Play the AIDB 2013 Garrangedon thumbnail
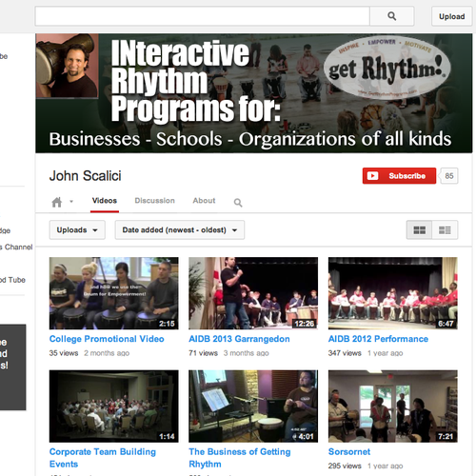The height and width of the screenshot is (476, 476). click(253, 293)
